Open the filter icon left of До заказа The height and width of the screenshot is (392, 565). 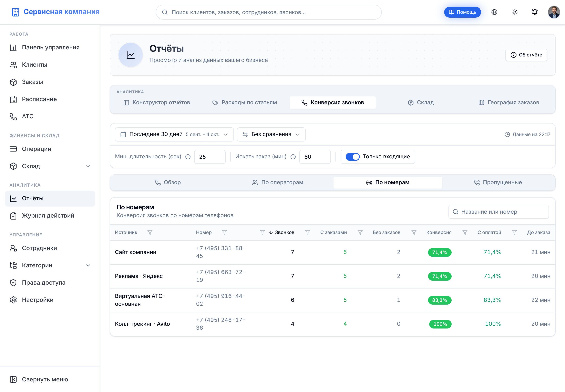(x=514, y=232)
